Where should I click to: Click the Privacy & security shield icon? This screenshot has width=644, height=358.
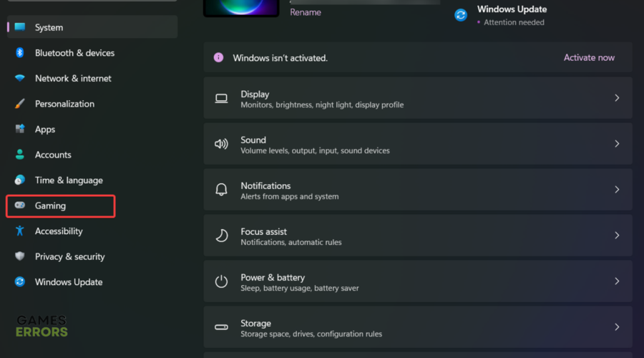pos(20,256)
